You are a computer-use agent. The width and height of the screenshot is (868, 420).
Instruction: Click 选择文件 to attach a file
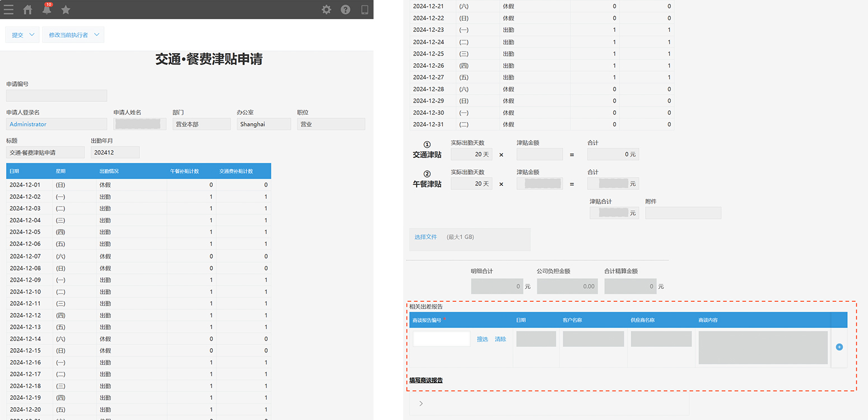426,237
